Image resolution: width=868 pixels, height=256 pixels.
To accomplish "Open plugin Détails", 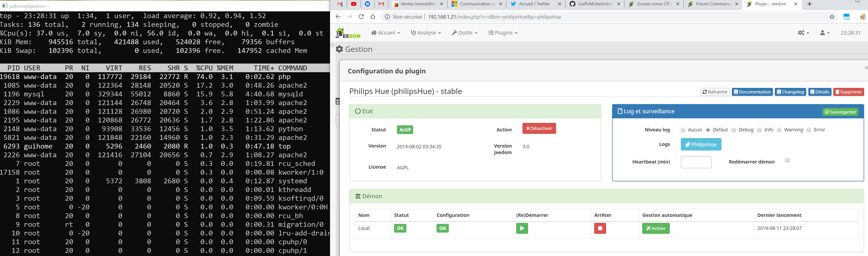I will (820, 92).
